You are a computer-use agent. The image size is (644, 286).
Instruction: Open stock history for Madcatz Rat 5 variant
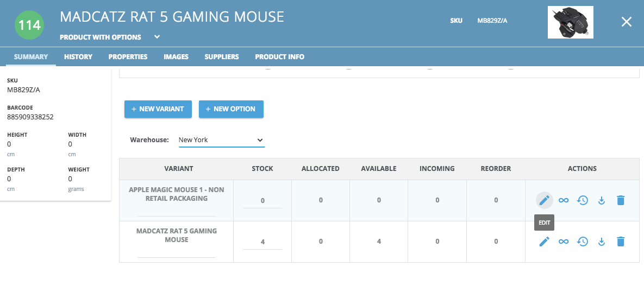[x=583, y=241]
